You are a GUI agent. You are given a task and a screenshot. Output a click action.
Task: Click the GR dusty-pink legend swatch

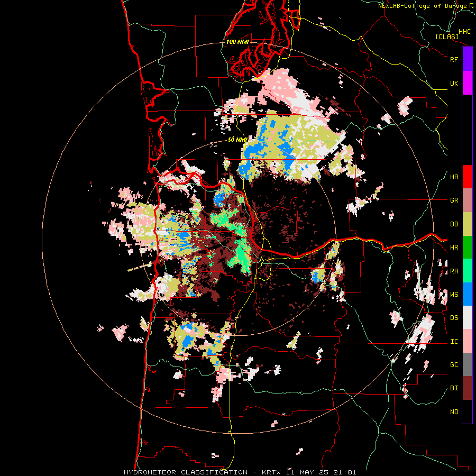pyautogui.click(x=467, y=200)
